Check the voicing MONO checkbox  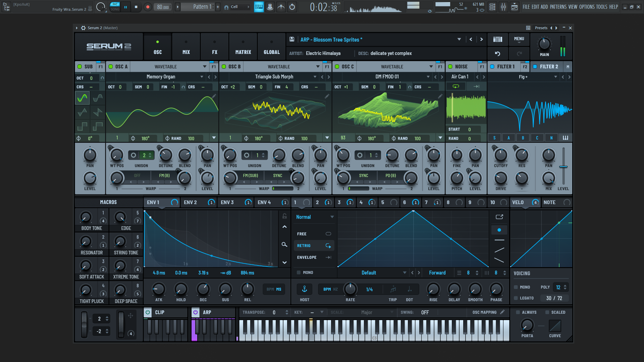(x=516, y=287)
